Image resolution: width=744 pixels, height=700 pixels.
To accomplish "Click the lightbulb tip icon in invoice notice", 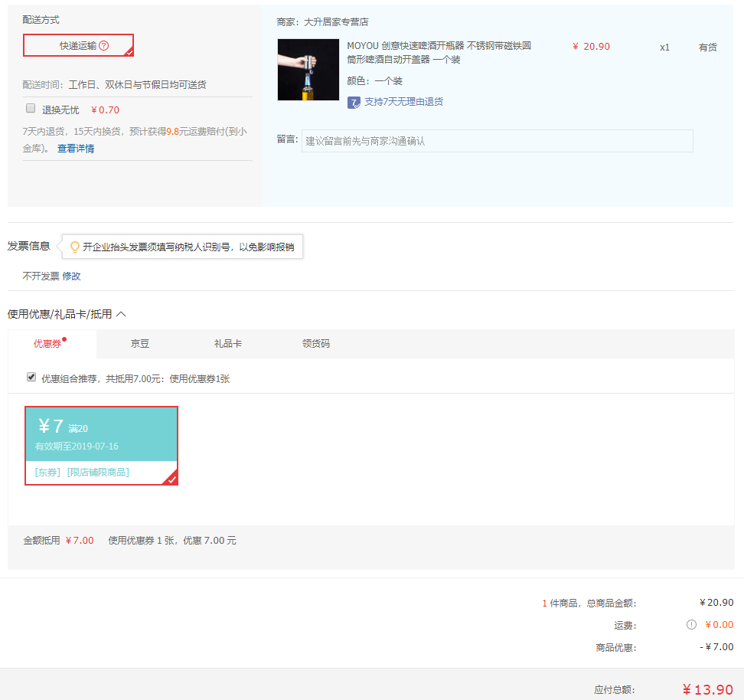I will [x=74, y=247].
